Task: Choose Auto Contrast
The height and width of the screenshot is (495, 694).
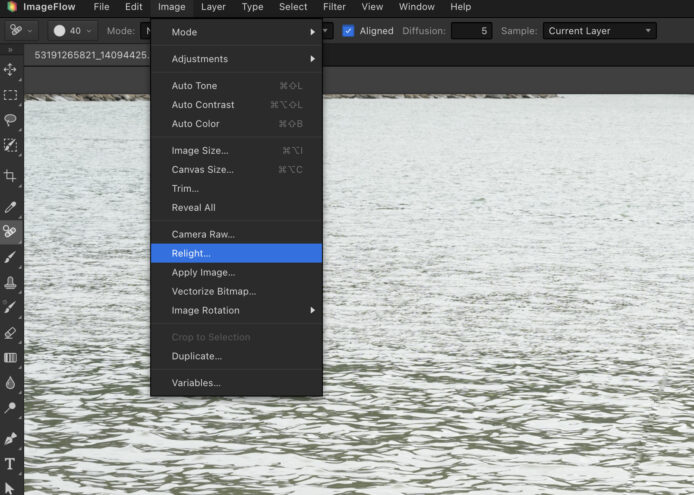Action: point(236,105)
